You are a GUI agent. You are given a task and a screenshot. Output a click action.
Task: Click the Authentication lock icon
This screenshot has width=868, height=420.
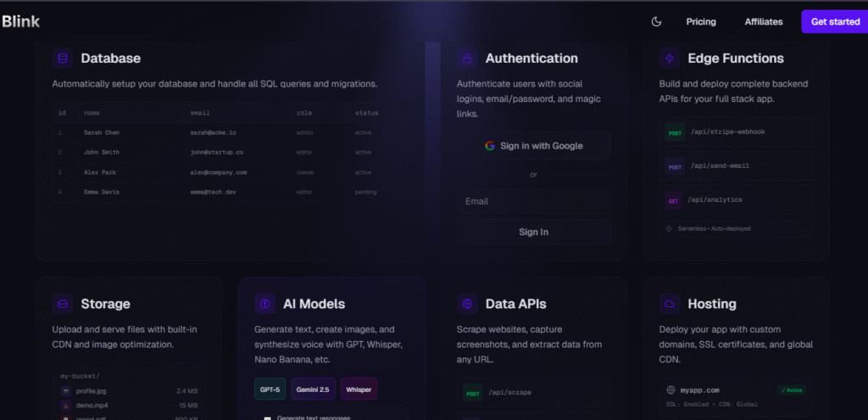point(467,59)
